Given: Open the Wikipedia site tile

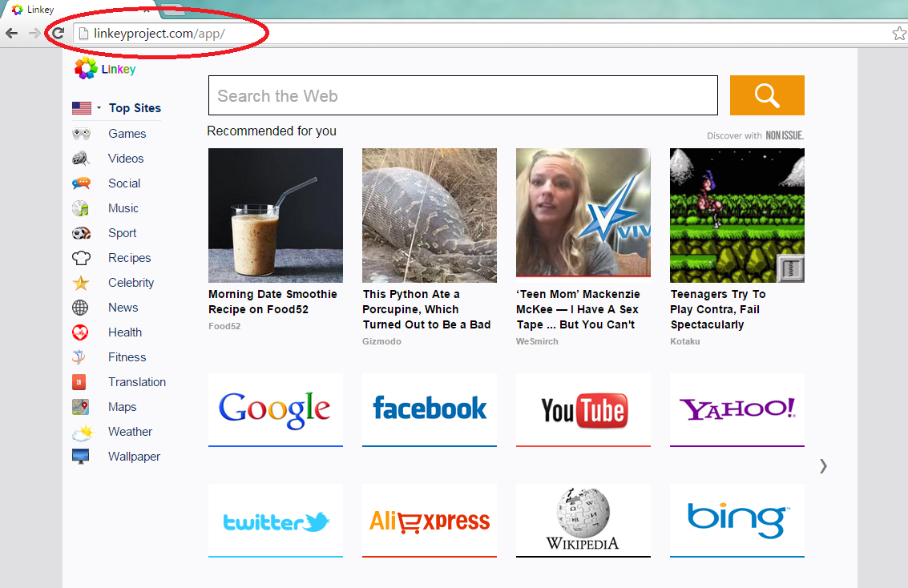Looking at the screenshot, I should point(583,521).
